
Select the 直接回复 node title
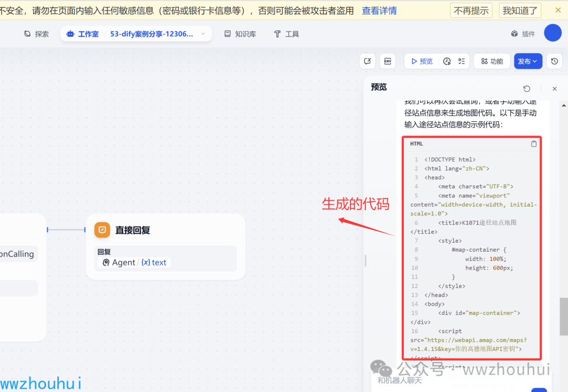(x=133, y=230)
